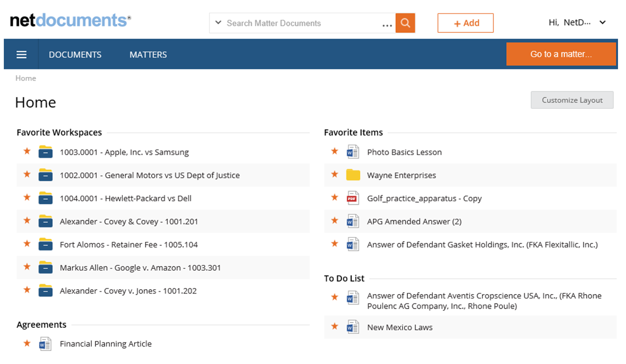Click Word icon for APG Amended Answer (2)
Screen dimensions: 626x364
tap(353, 221)
